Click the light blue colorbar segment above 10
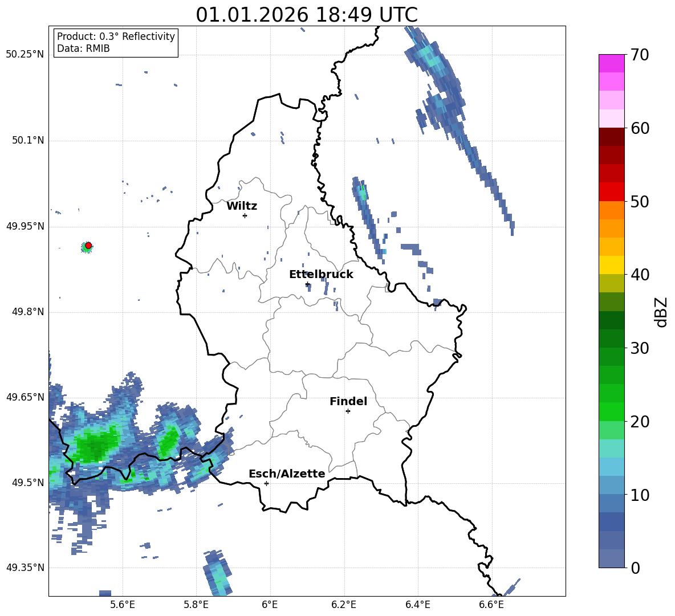675x616 pixels. coord(612,467)
